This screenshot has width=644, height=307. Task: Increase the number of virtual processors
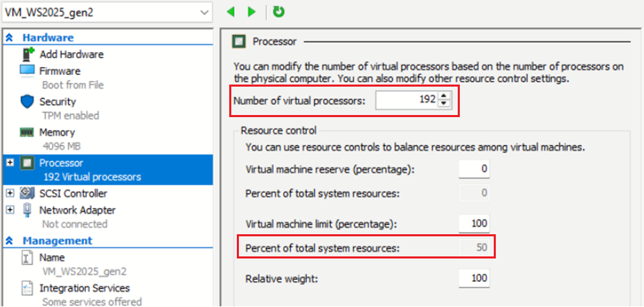pyautogui.click(x=444, y=96)
